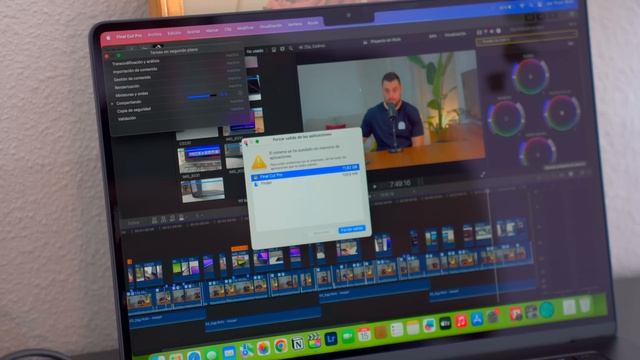The image size is (640, 360).
Task: Open the Clip menu
Action: pos(228,29)
